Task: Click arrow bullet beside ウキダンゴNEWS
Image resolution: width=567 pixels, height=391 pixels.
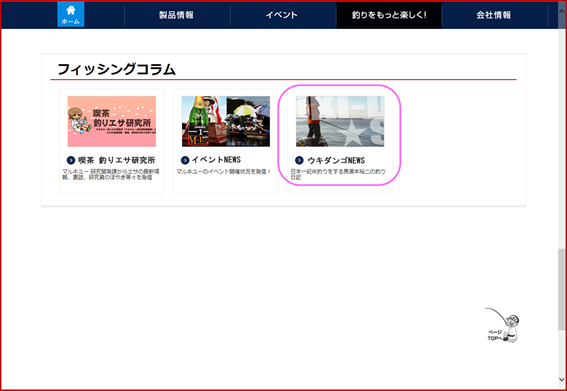Action: [299, 160]
